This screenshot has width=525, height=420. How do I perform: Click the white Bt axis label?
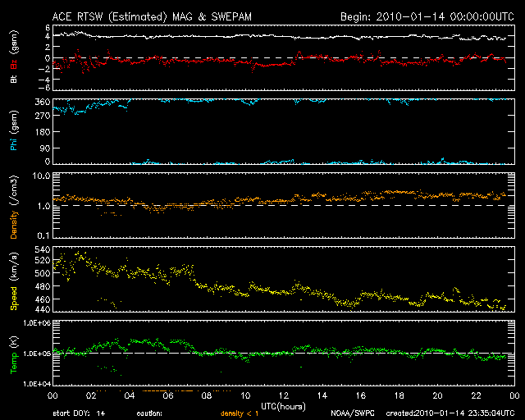[14, 79]
